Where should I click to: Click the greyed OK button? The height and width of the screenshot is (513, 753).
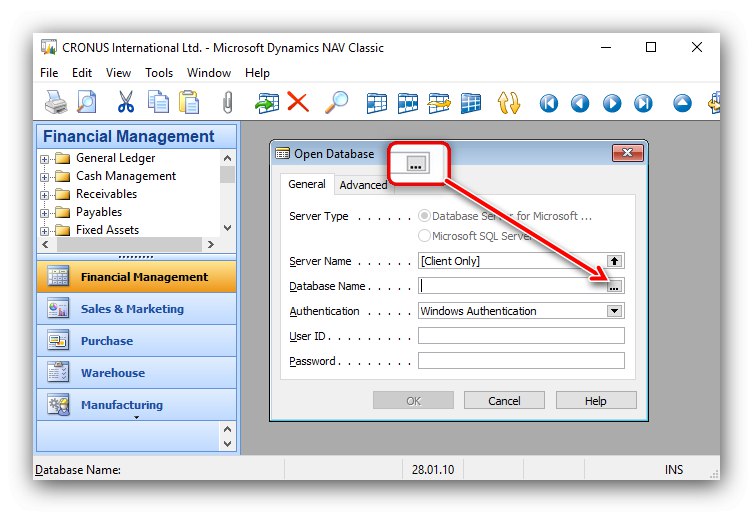pyautogui.click(x=413, y=401)
